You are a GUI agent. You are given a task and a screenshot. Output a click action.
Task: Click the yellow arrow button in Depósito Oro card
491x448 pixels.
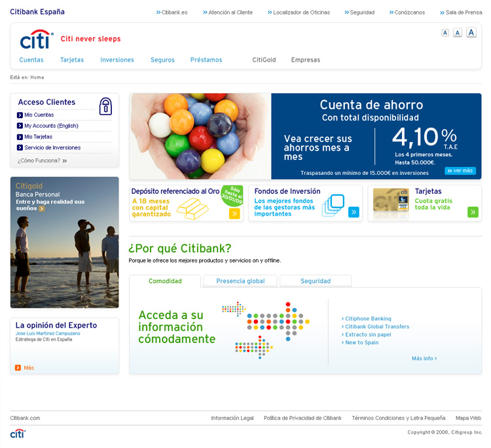coord(234,214)
